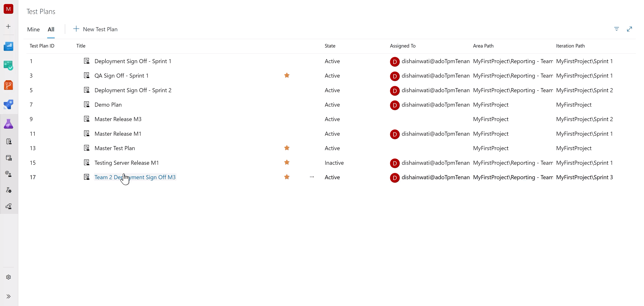The height and width of the screenshot is (306, 644).
Task: Open Team 2 Deployment Sign Off M3 link
Action: [135, 177]
